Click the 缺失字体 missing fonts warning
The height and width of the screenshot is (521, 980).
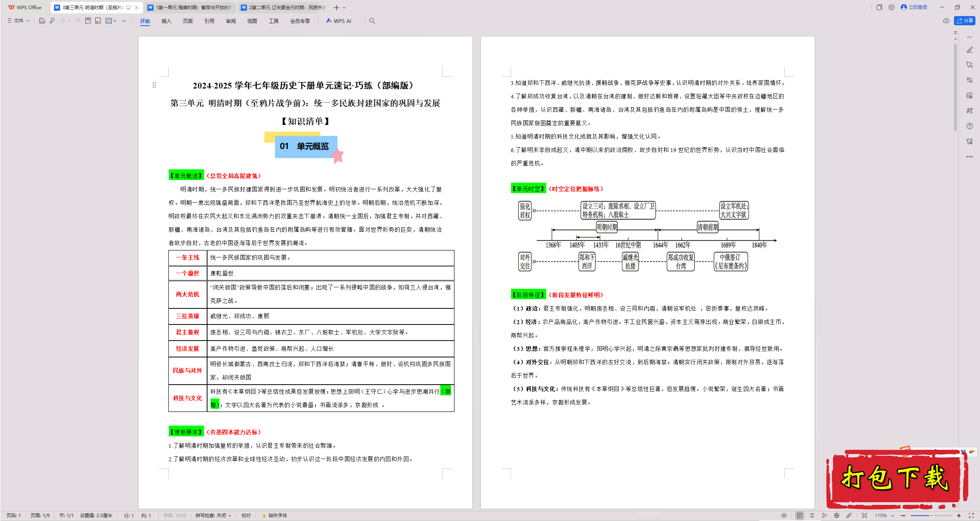coord(274,516)
